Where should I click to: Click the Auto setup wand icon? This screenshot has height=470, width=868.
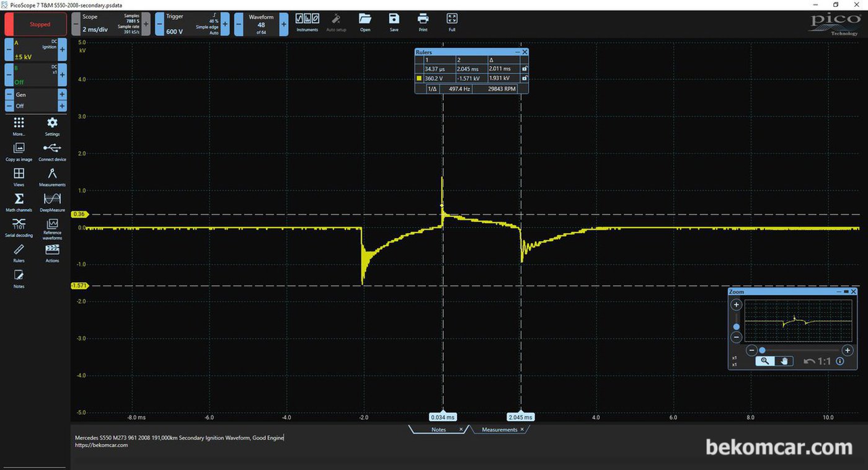click(336, 22)
